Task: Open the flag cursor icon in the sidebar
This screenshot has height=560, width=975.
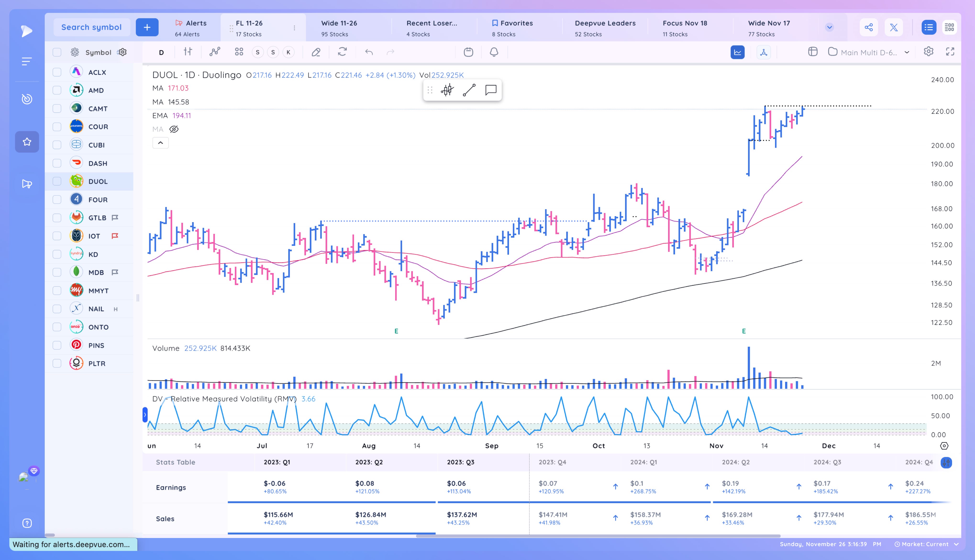Action: (27, 184)
